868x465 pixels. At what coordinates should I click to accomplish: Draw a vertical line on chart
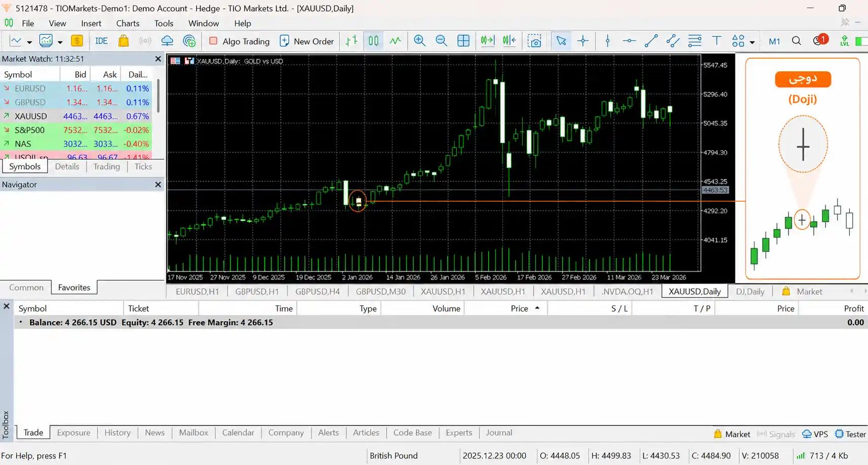point(608,41)
